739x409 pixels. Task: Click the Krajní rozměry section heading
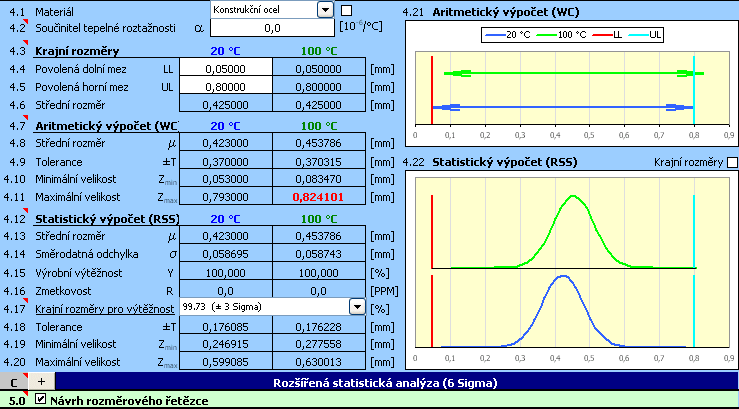[x=77, y=51]
